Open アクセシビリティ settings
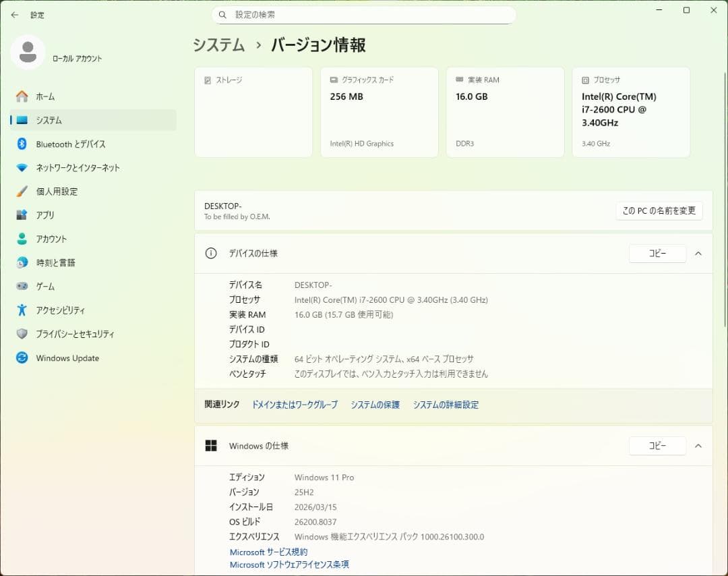 (x=93, y=310)
